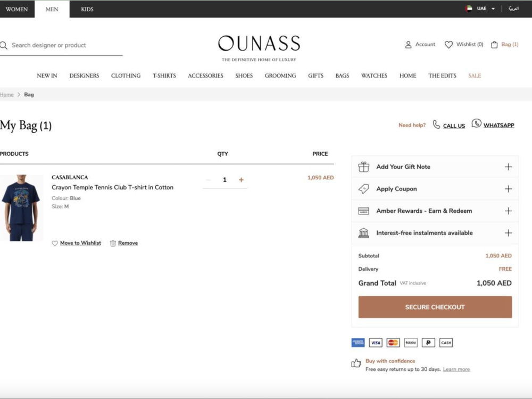Image resolution: width=532 pixels, height=399 pixels.
Task: Click the heart icon beside Move to Wishlist
Action: [x=55, y=243]
